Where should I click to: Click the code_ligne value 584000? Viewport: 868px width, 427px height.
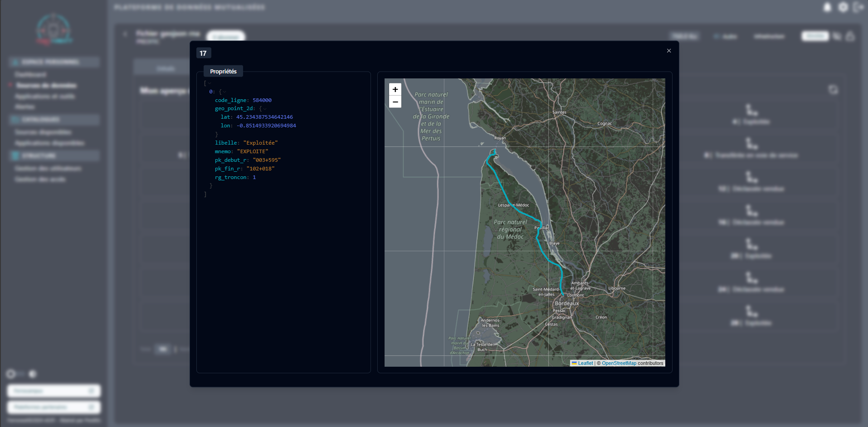(262, 100)
